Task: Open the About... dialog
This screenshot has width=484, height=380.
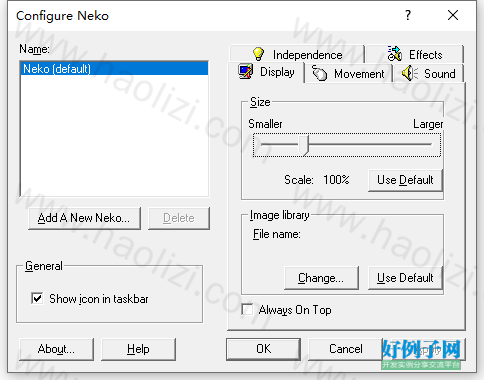Action: point(56,349)
